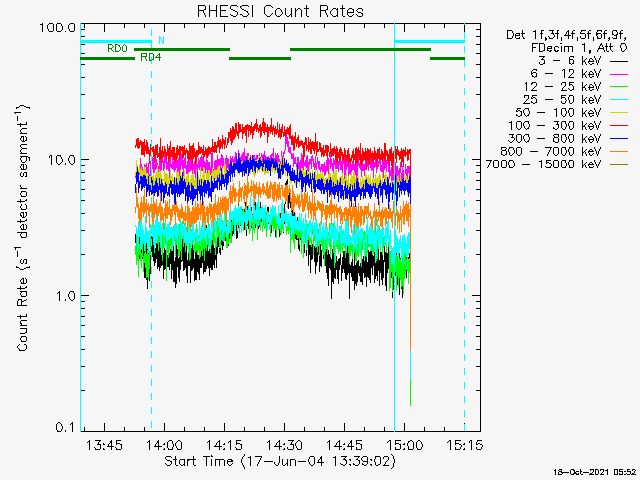Image resolution: width=640 pixels, height=480 pixels.
Task: Click the 'RD4' flag label
Action: 151,58
